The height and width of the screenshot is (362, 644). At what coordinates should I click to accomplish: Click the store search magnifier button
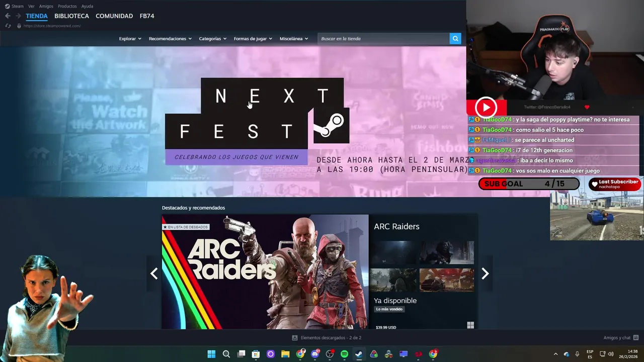tap(455, 39)
